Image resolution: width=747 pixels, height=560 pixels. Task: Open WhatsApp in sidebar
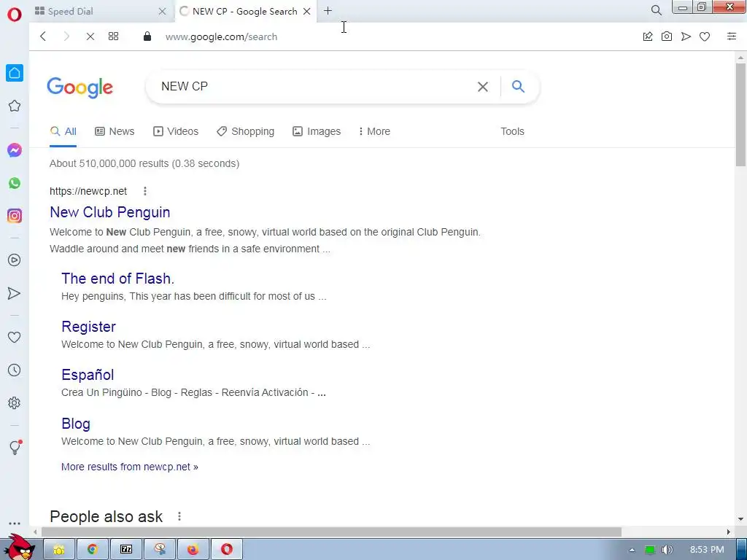[x=15, y=183]
